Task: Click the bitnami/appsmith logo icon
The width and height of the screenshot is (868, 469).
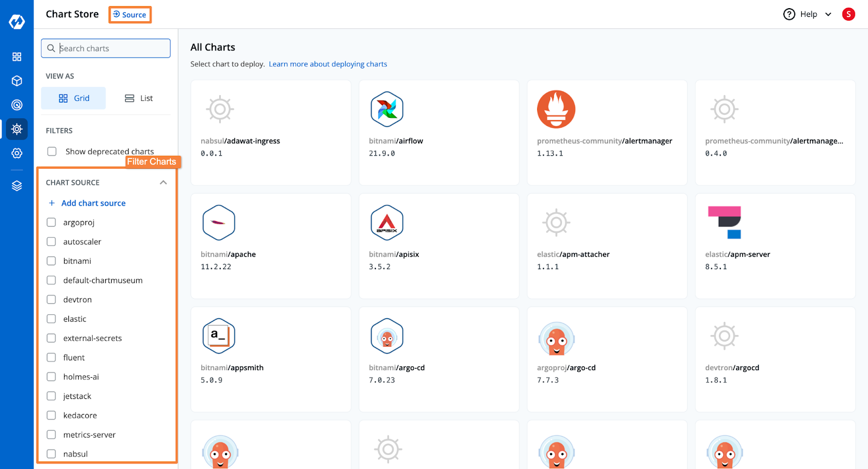Action: coord(219,336)
